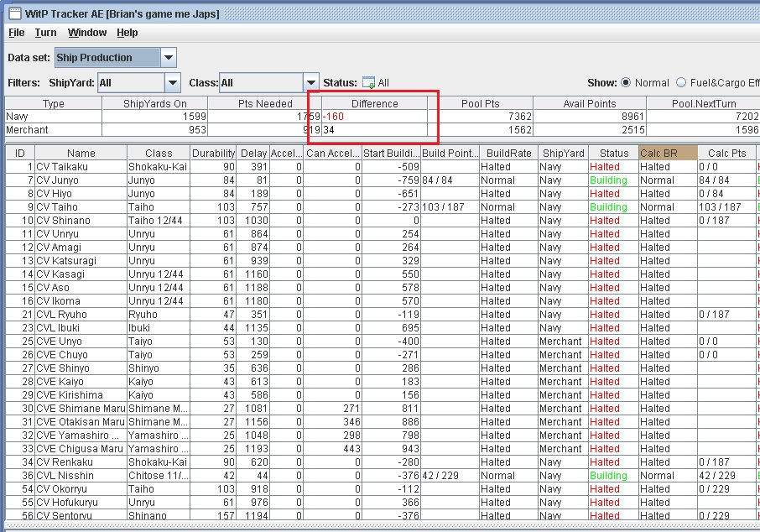The width and height of the screenshot is (760, 532).
Task: Select the CV Hofukuryu row
Action: 383,503
